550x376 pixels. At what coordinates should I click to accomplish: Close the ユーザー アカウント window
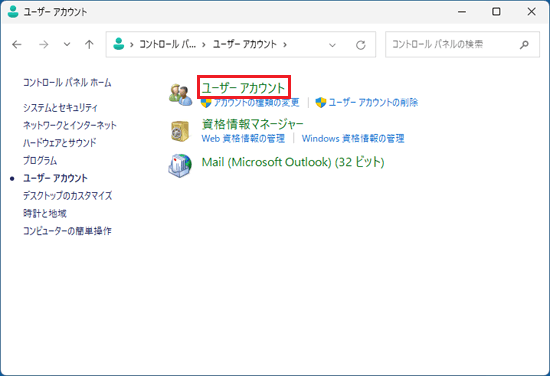(531, 12)
